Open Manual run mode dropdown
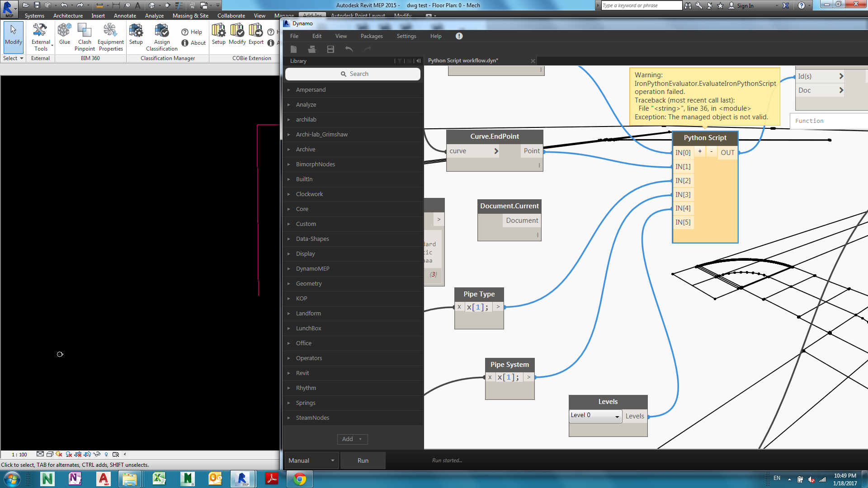 (311, 460)
